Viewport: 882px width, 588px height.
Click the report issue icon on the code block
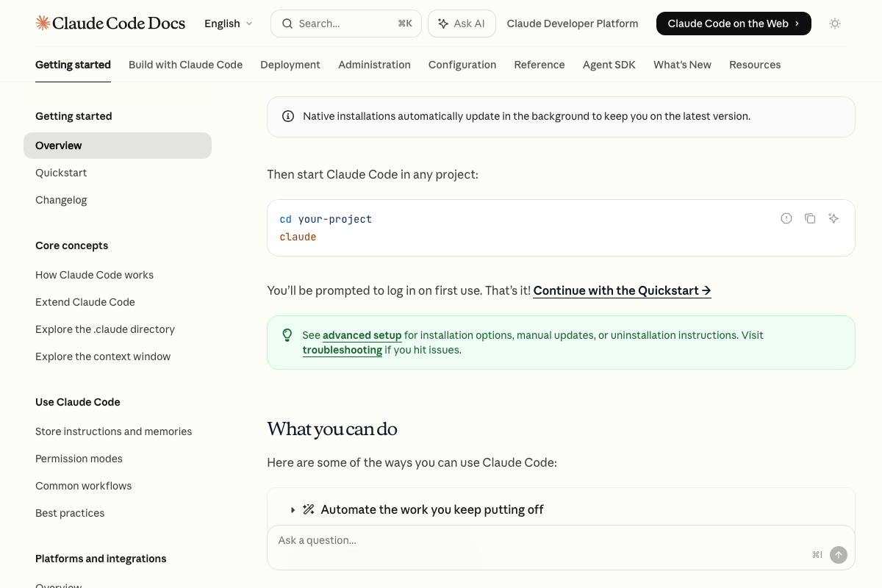786,218
